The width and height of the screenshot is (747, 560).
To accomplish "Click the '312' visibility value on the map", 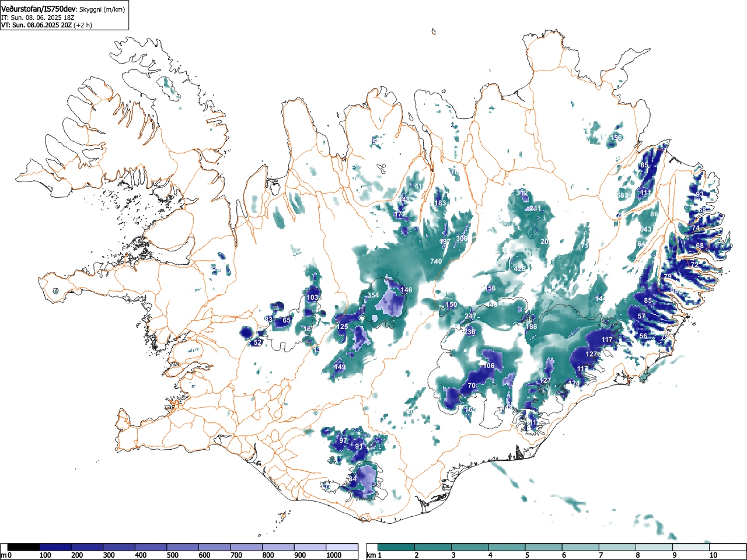I will [x=522, y=192].
